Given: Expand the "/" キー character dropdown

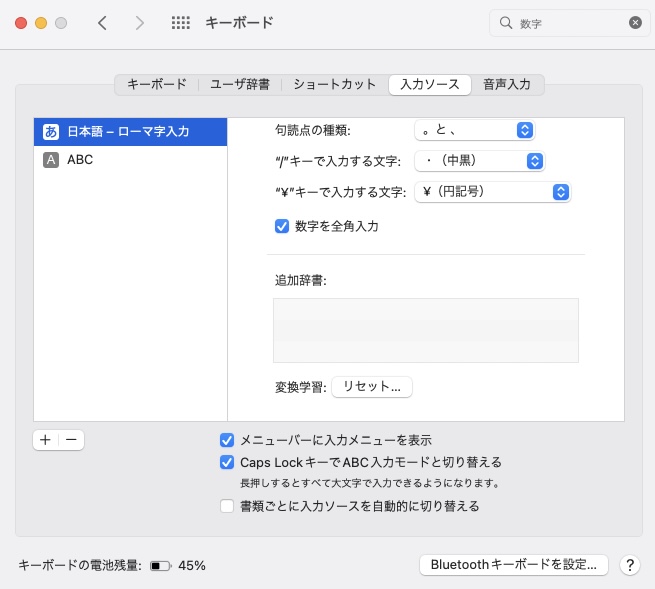Looking at the screenshot, I should pyautogui.click(x=479, y=161).
